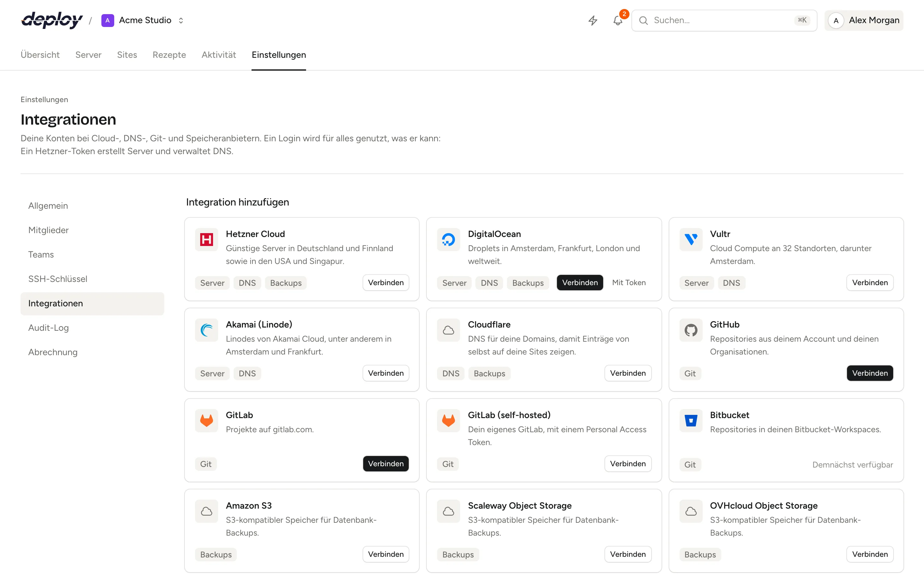Viewport: 924px width, 578px height.
Task: Choose Mit Token for DigitalOcean
Action: pyautogui.click(x=629, y=283)
